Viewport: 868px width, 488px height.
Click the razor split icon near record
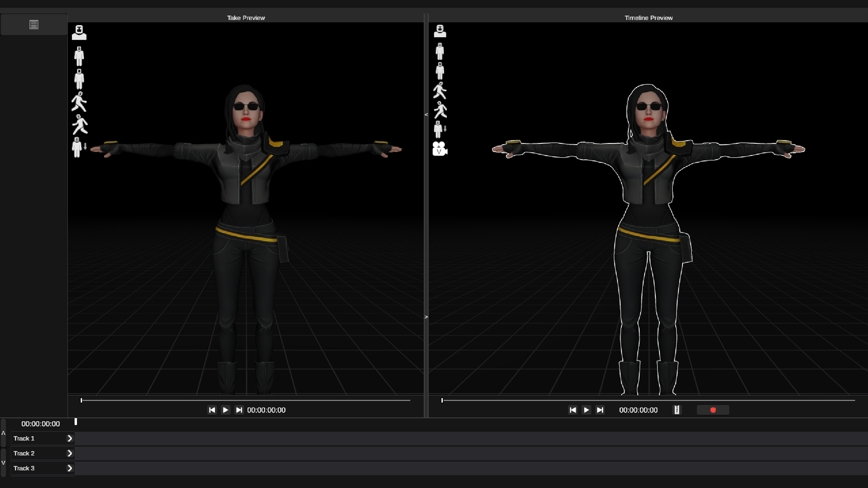(676, 410)
